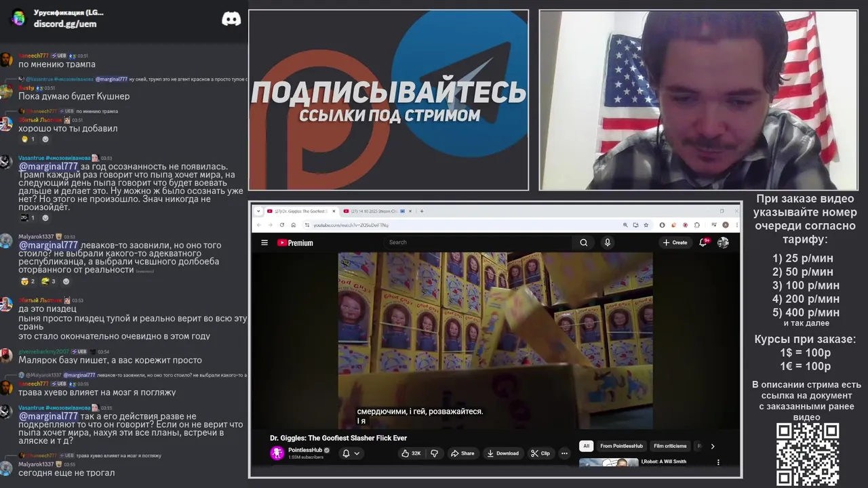Bookmark this page with star icon
The height and width of the screenshot is (488, 868).
pos(646,225)
